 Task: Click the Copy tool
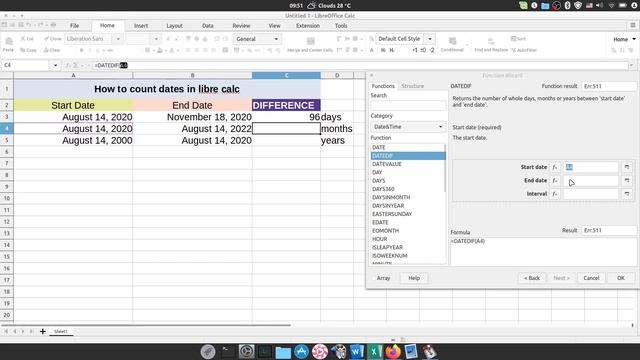pyautogui.click(x=28, y=50)
